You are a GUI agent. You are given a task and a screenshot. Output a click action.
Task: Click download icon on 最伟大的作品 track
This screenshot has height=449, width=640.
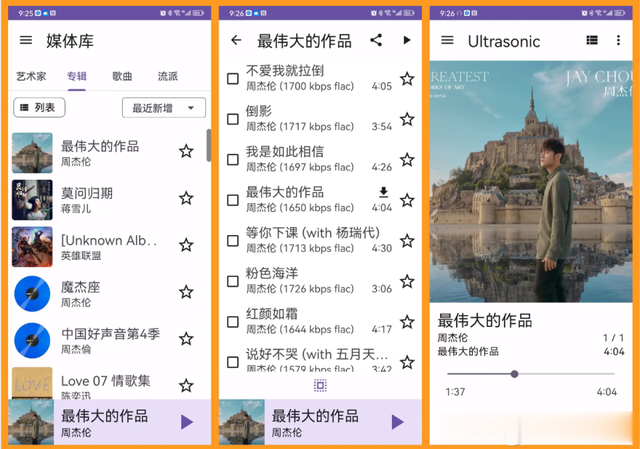(x=383, y=192)
